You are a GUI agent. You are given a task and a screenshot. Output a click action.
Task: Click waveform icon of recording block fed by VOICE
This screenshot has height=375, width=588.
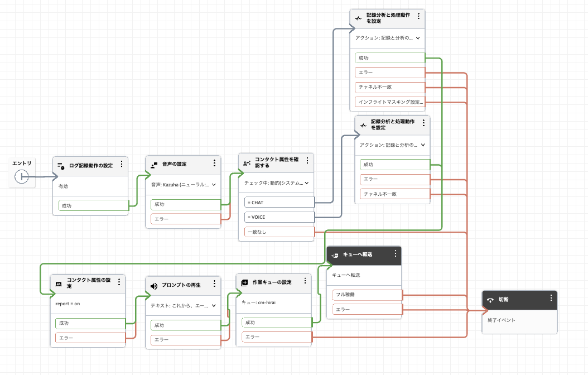[363, 125]
